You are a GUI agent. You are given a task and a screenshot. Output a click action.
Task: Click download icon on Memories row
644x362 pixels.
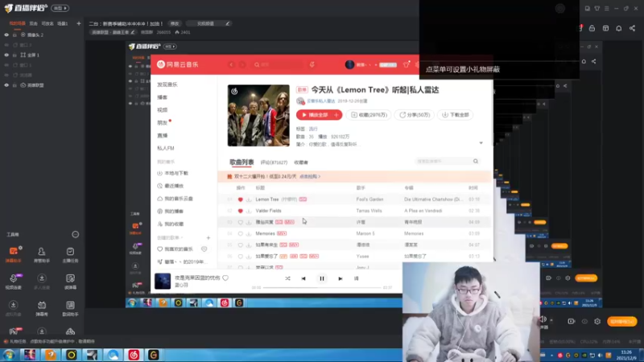(x=249, y=233)
